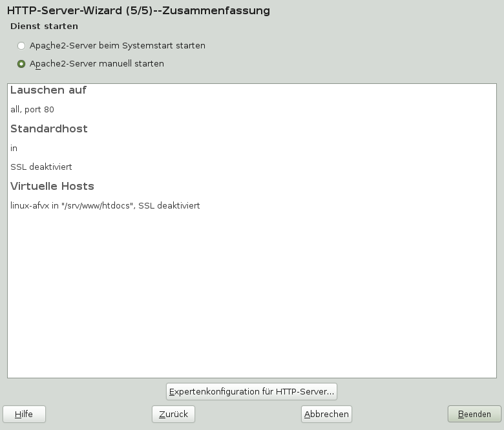Click the 'in' line under Standardhost
Image resolution: width=504 pixels, height=430 pixels.
coord(14,148)
